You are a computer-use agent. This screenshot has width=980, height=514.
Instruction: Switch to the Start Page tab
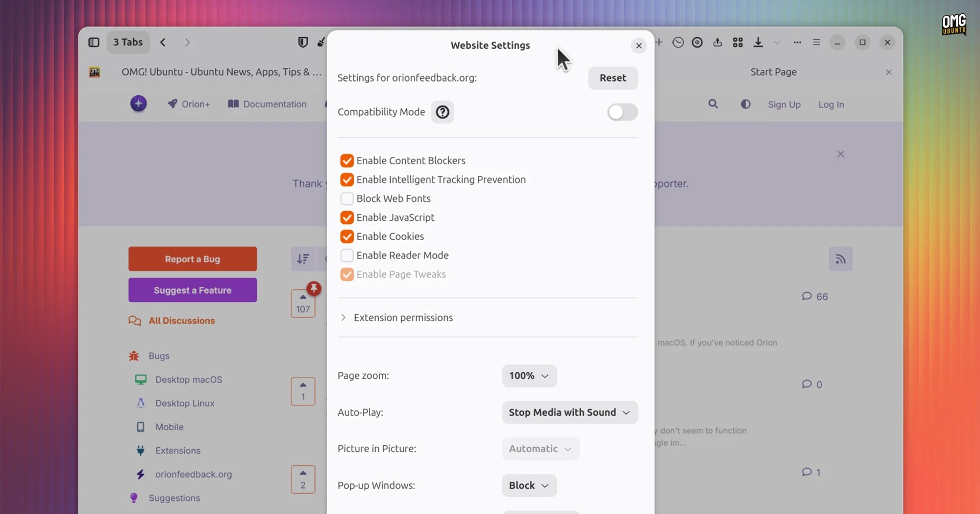pyautogui.click(x=773, y=72)
